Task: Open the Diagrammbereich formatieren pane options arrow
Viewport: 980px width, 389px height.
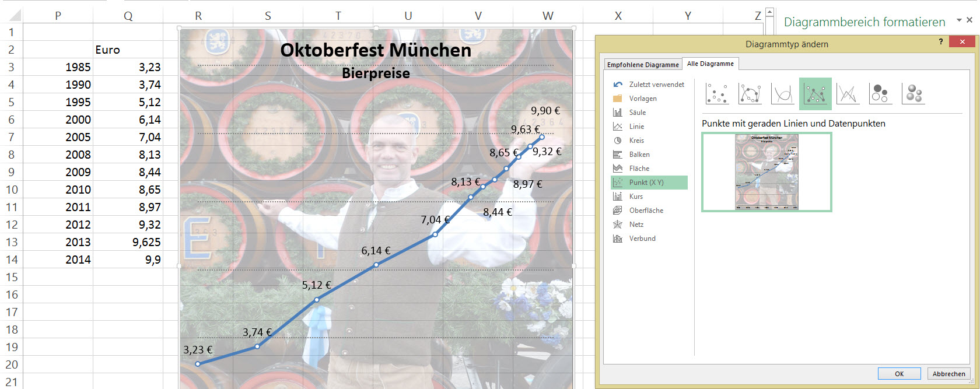Action: click(959, 20)
